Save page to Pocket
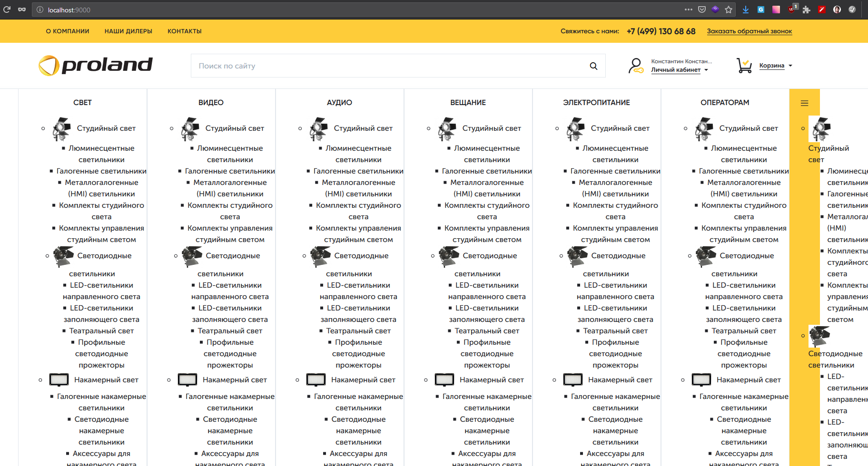This screenshot has width=868, height=466. click(x=702, y=10)
